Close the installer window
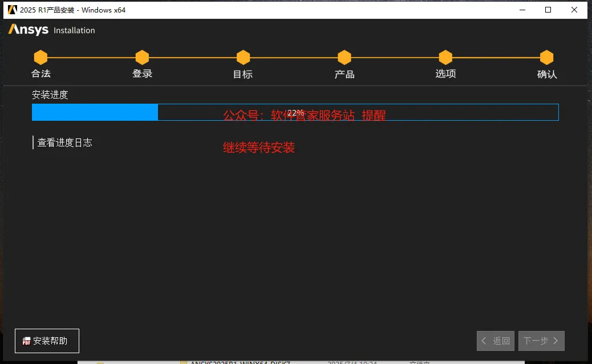Image resolution: width=592 pixels, height=364 pixels. point(574,10)
